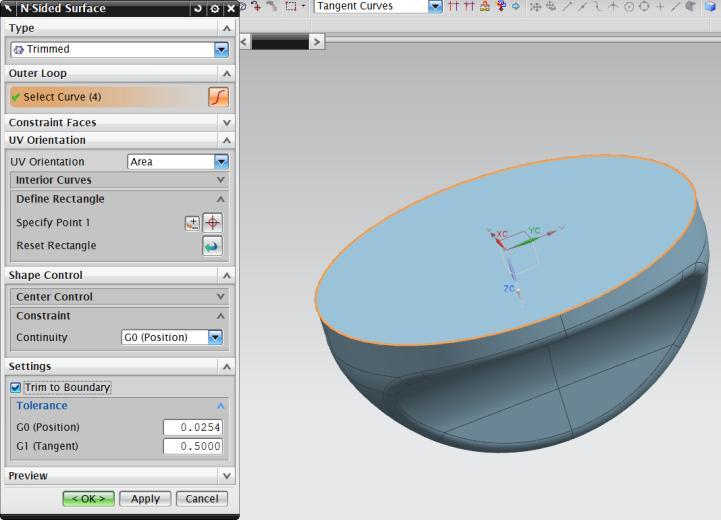Click the right scroll arrow above the viewport
Viewport: 721px width, 520px height.
pyautogui.click(x=316, y=42)
